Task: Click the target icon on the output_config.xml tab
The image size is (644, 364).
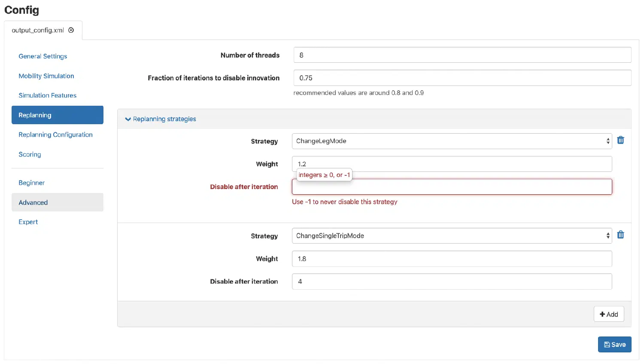Action: pyautogui.click(x=71, y=30)
